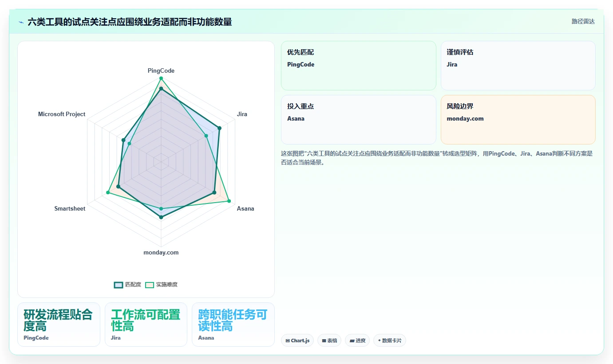The width and height of the screenshot is (613, 364).
Task: Open the 谨慎评估 Jira card
Action: pos(518,66)
